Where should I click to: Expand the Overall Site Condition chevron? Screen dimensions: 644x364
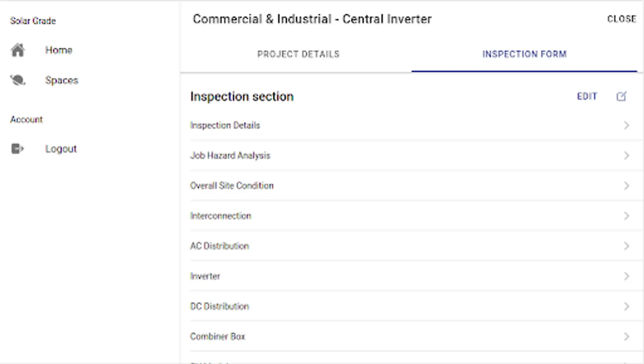[626, 186]
